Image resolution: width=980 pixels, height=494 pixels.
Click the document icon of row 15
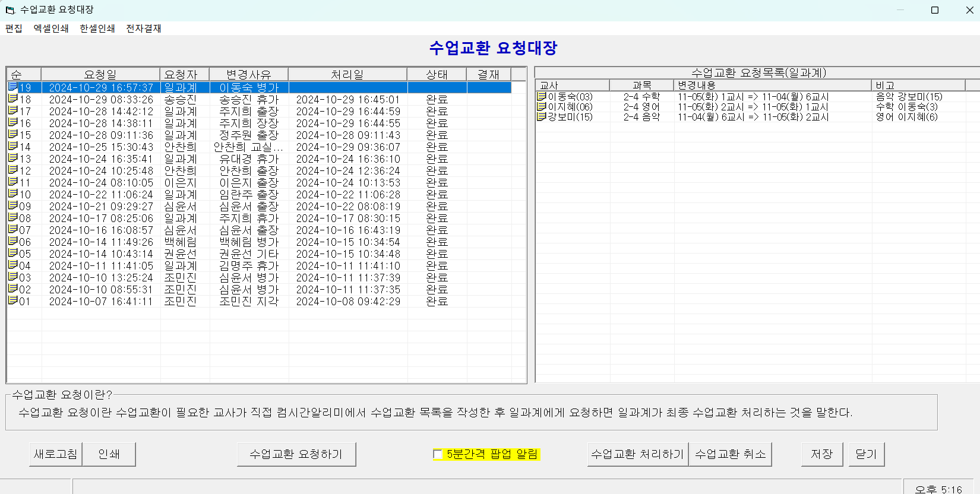(x=13, y=134)
